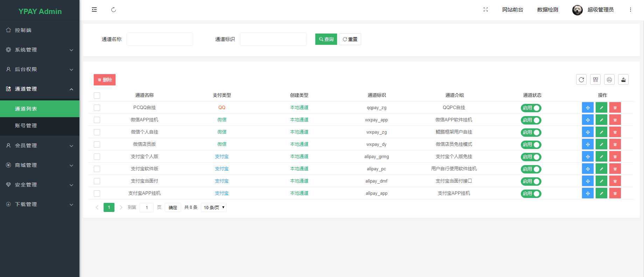
Task: Focus the 通道名称 search input
Action: [160, 39]
